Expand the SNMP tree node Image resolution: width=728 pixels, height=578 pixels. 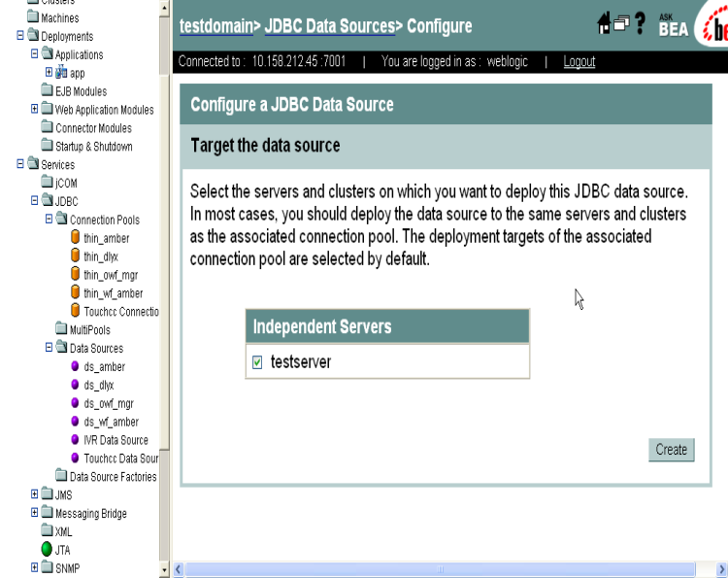click(34, 567)
